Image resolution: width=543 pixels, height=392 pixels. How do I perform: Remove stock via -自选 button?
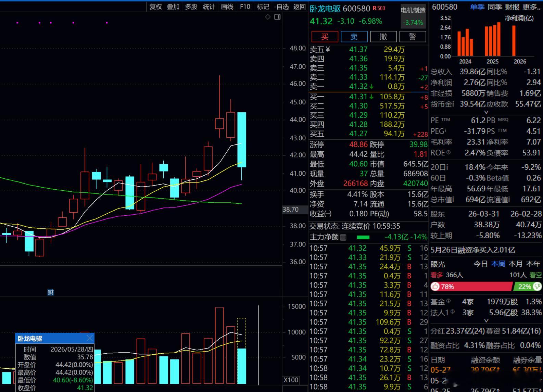tap(281, 7)
